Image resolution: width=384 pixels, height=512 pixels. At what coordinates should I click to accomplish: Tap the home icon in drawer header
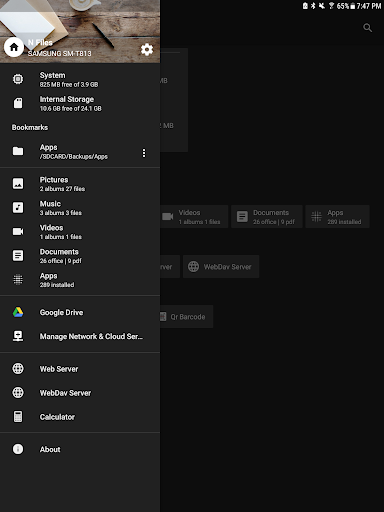point(14,47)
